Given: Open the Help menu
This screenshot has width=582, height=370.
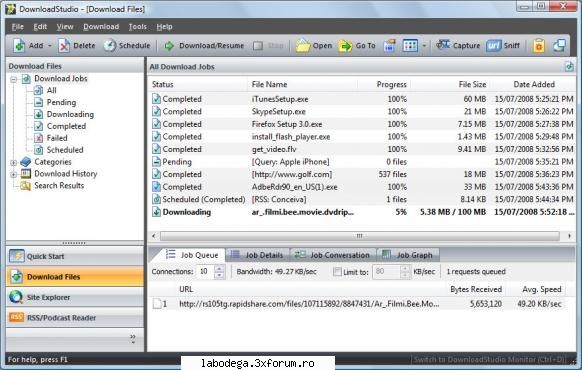Looking at the screenshot, I should coord(164,27).
